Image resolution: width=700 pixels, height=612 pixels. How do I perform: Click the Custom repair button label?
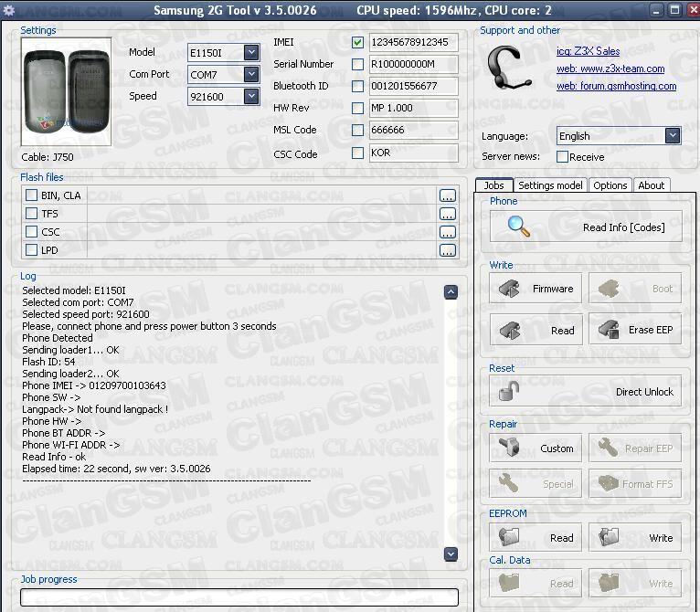pos(557,448)
